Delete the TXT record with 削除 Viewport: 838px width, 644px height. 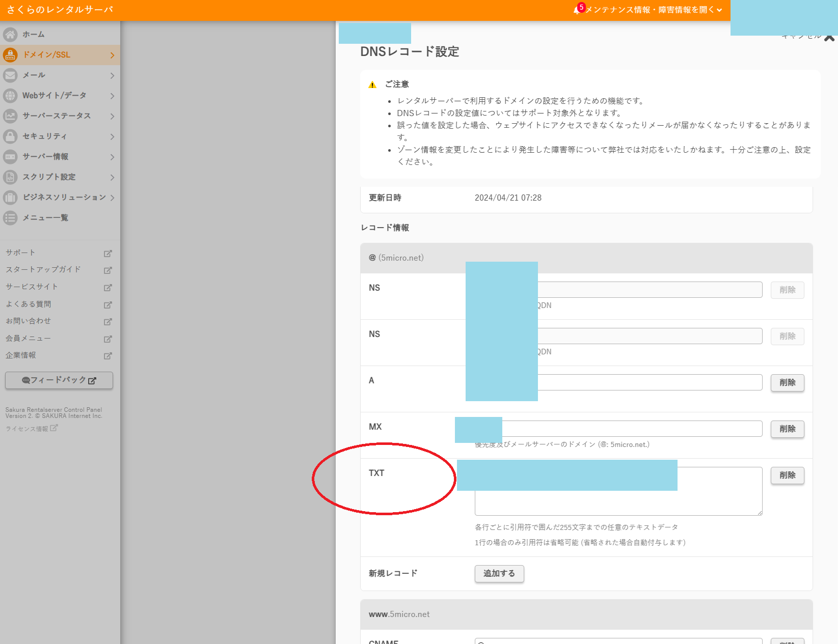coord(787,475)
